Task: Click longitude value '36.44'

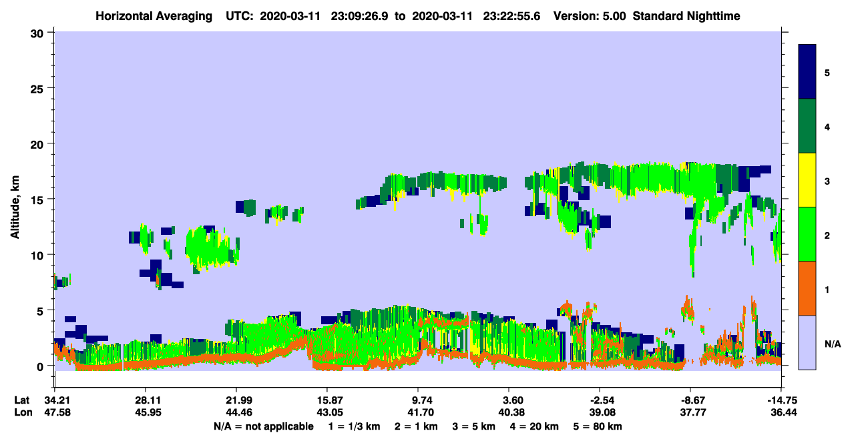Action: tap(784, 413)
